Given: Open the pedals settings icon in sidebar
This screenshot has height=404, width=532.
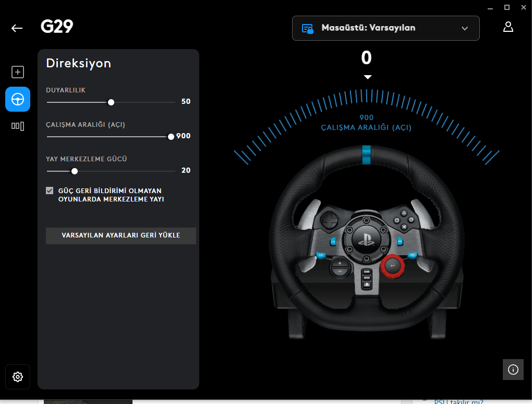Looking at the screenshot, I should pyautogui.click(x=18, y=126).
